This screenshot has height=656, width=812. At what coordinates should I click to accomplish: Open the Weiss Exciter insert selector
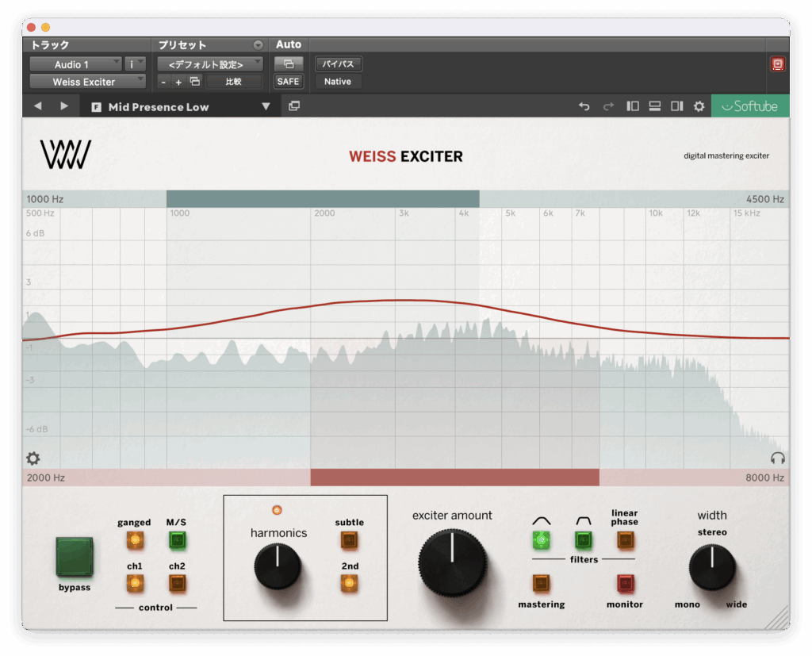pos(87,82)
